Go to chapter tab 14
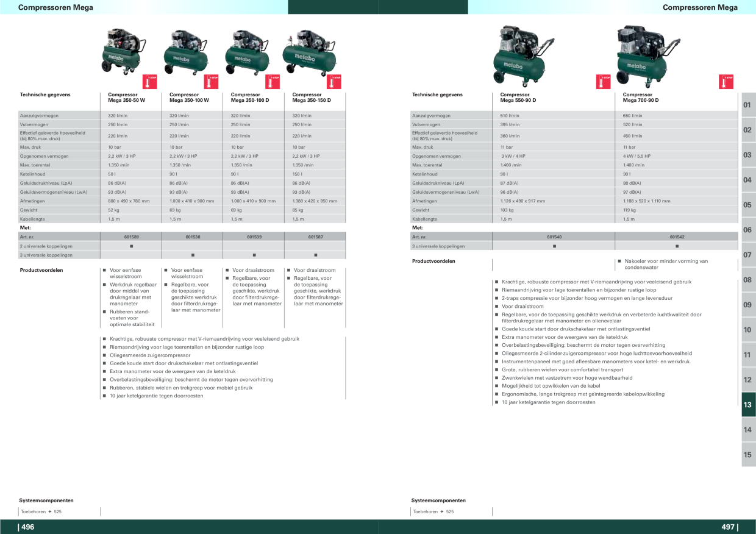 click(748, 430)
